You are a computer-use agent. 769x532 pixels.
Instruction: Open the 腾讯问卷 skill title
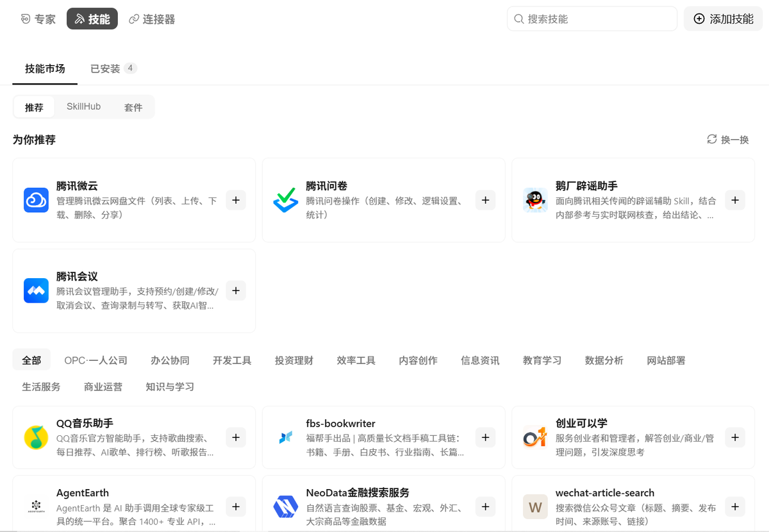pos(327,186)
